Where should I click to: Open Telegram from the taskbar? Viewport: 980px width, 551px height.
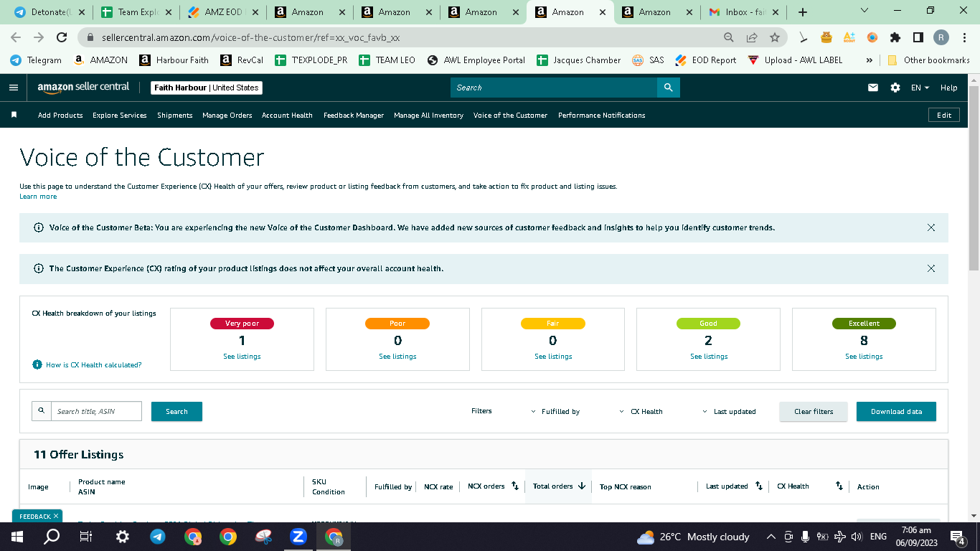pyautogui.click(x=157, y=537)
